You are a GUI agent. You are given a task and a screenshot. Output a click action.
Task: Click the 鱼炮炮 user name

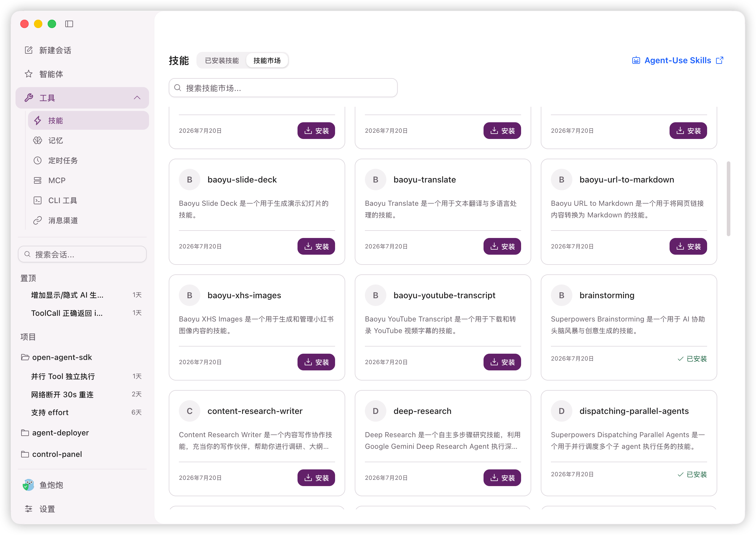[51, 485]
